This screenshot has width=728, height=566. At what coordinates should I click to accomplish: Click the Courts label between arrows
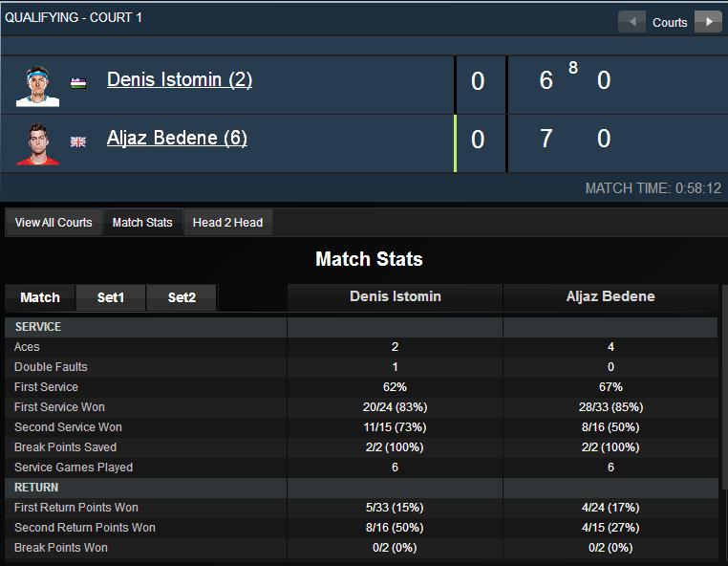coord(670,22)
